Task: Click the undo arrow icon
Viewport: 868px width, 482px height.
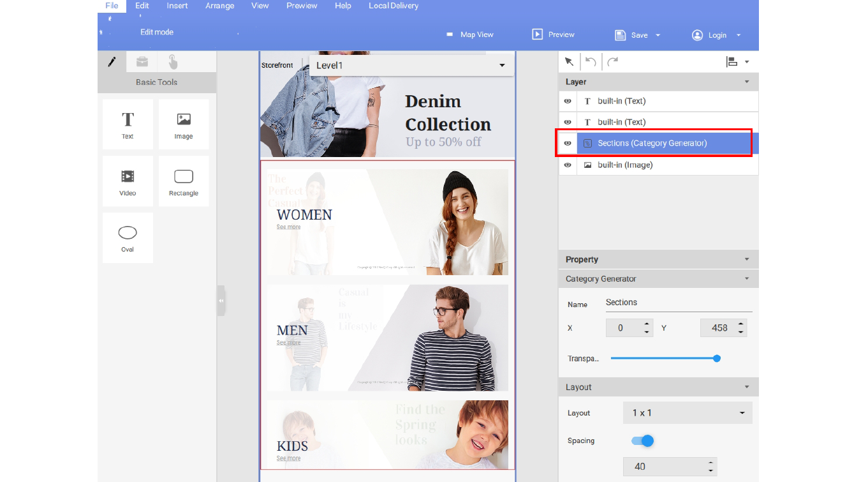Action: tap(591, 62)
